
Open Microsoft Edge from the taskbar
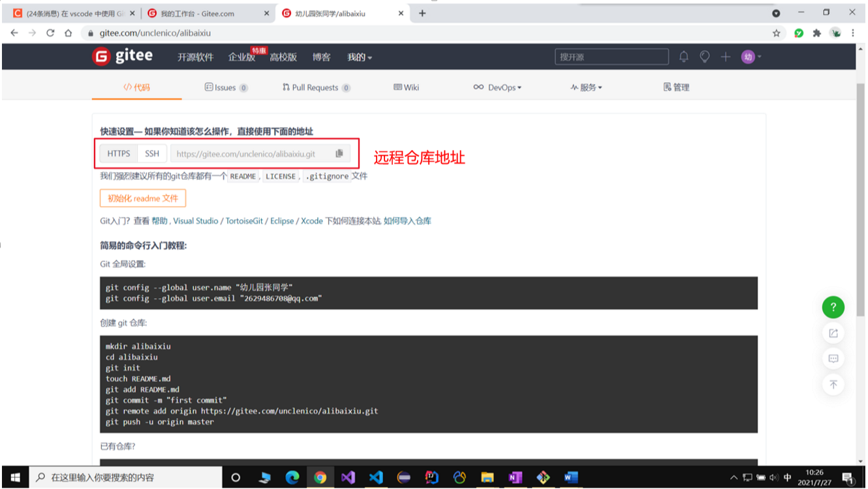[x=292, y=477]
